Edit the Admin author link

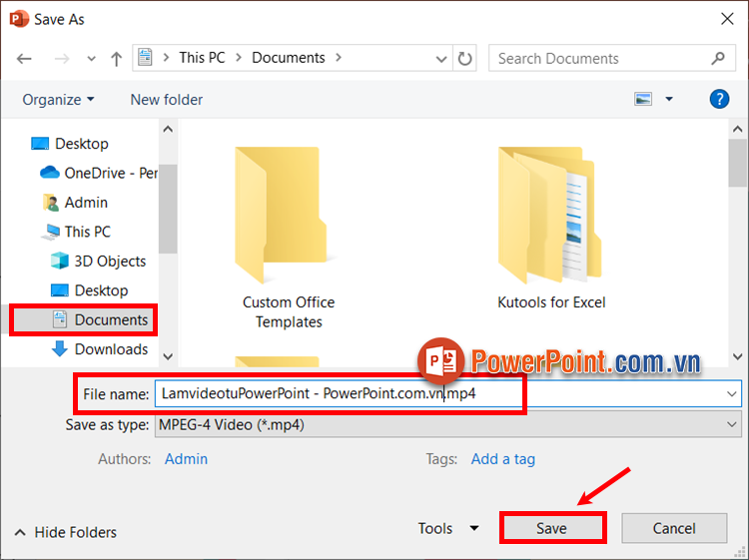[187, 459]
